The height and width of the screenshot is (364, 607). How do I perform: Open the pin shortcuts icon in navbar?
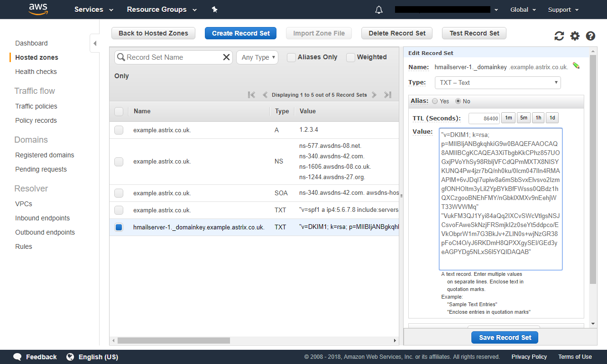point(214,9)
